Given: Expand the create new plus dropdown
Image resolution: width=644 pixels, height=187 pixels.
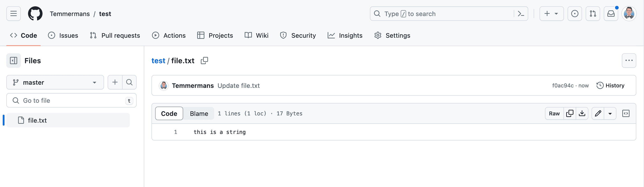Looking at the screenshot, I should 551,14.
